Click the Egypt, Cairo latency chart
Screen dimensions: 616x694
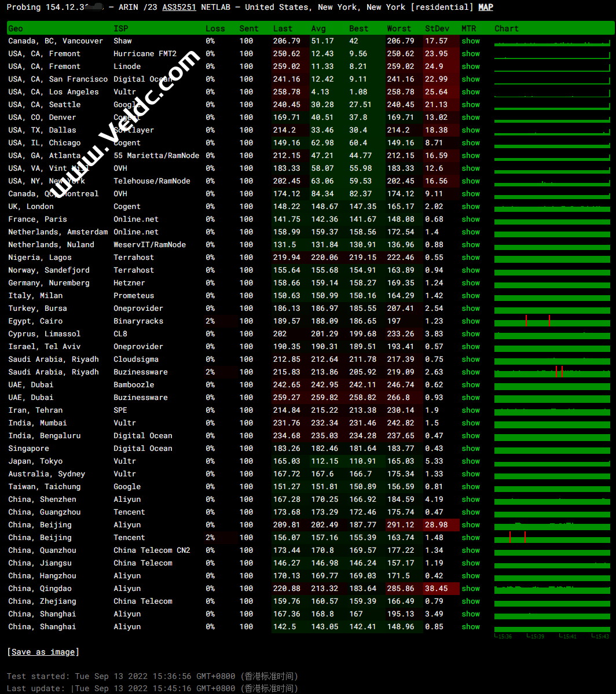pos(552,321)
